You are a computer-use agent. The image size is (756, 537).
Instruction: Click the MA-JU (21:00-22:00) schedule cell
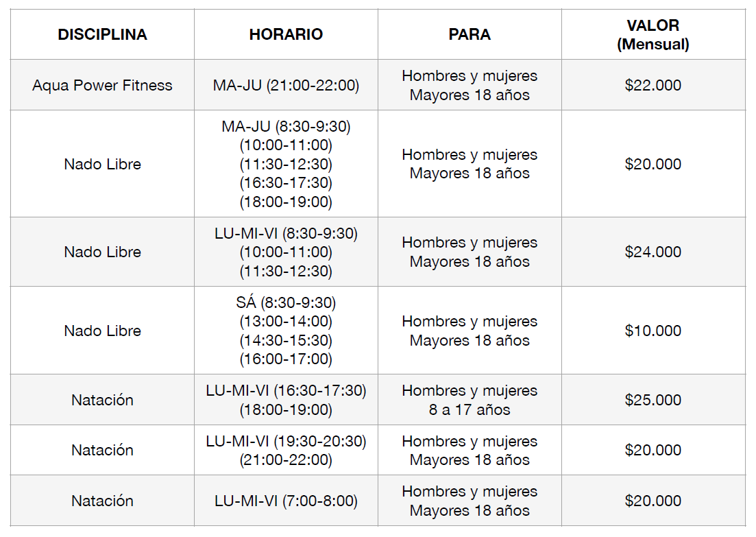[286, 86]
